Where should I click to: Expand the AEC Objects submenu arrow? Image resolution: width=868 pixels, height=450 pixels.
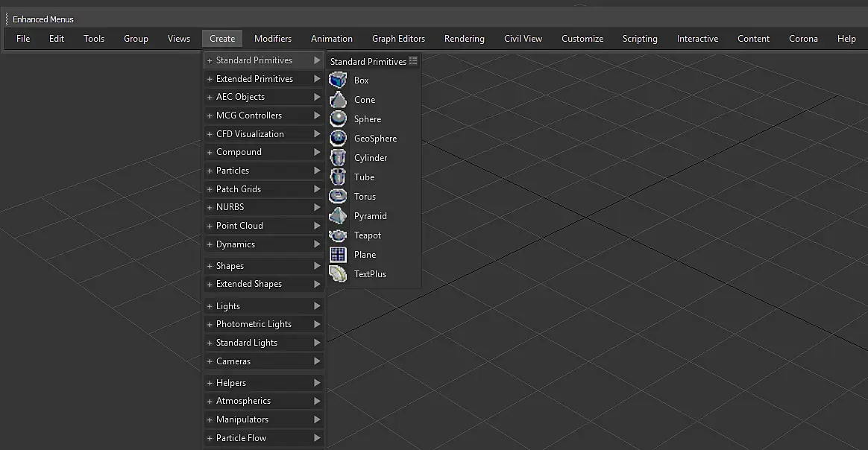point(317,97)
